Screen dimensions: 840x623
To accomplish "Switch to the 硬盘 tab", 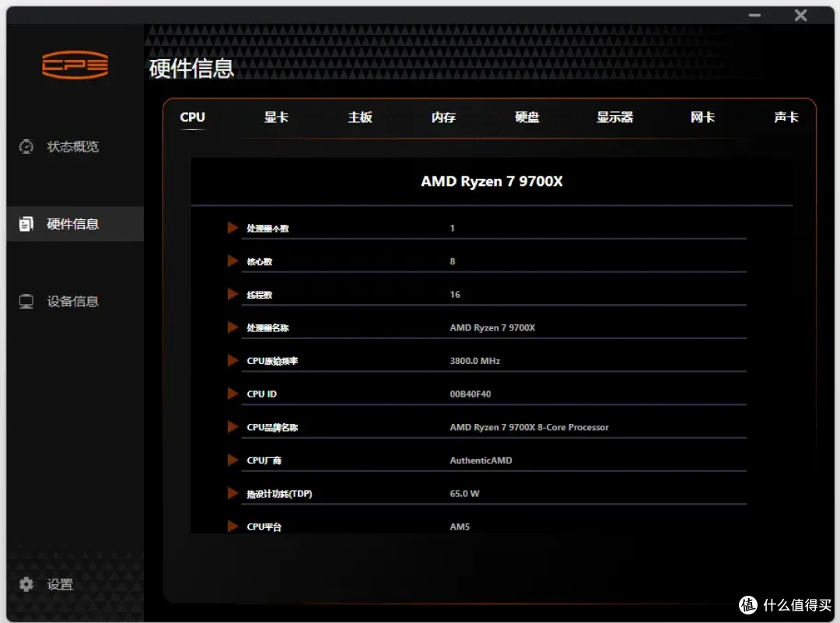I will (x=527, y=117).
